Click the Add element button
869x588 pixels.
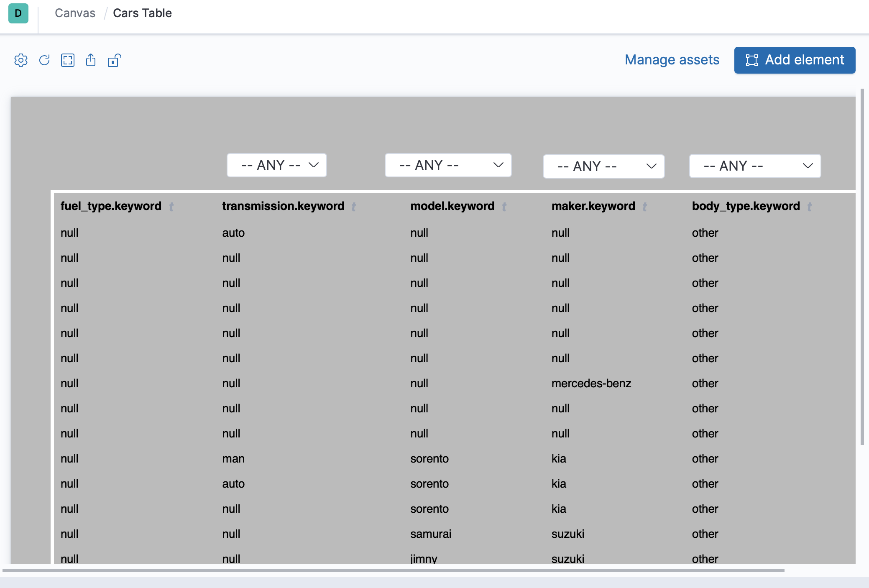(795, 60)
